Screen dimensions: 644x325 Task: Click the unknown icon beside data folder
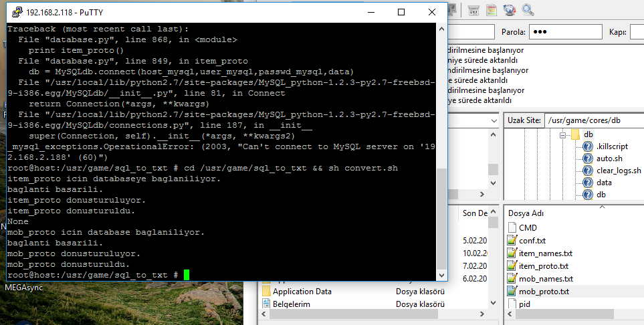point(588,183)
